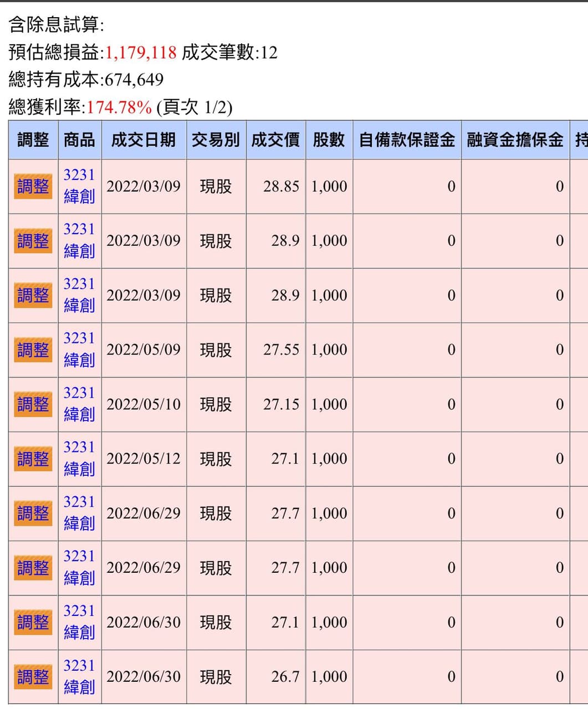Select the 商品 column header
The image size is (588, 709).
(79, 140)
